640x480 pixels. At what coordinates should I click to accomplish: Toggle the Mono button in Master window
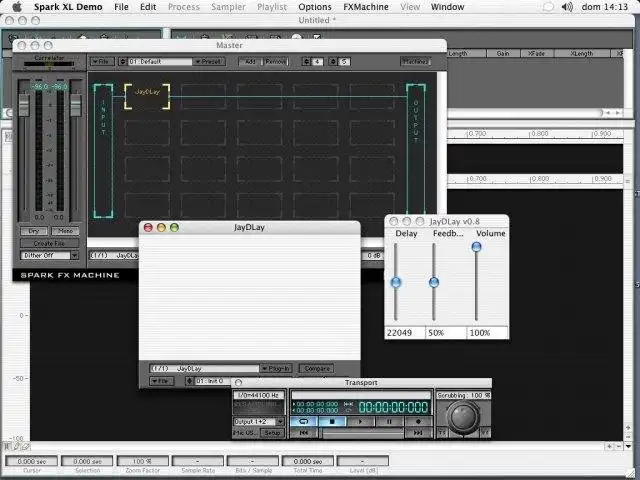pyautogui.click(x=65, y=231)
